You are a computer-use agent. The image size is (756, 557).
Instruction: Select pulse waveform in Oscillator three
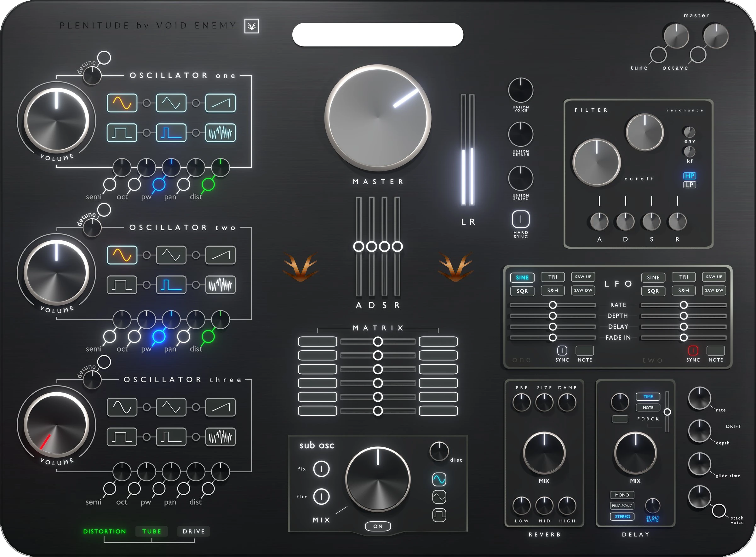tap(171, 437)
